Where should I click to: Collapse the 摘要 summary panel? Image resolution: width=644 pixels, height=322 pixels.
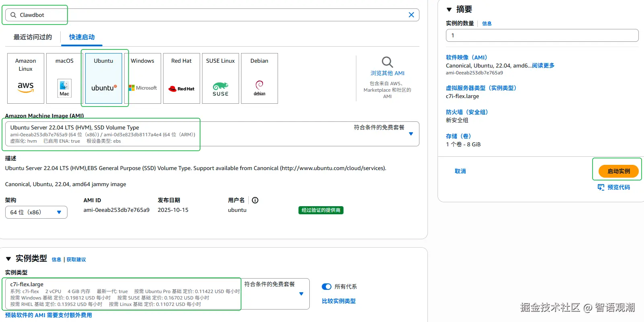pos(449,10)
